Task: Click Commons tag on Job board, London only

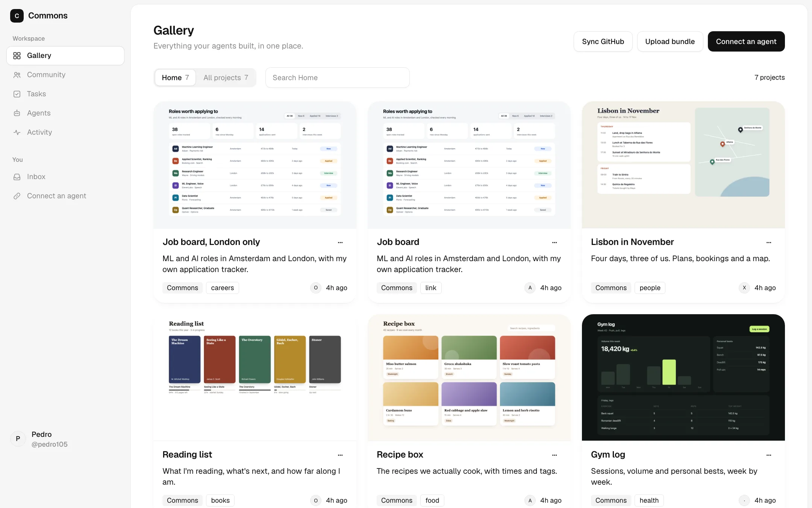Action: [x=182, y=288]
